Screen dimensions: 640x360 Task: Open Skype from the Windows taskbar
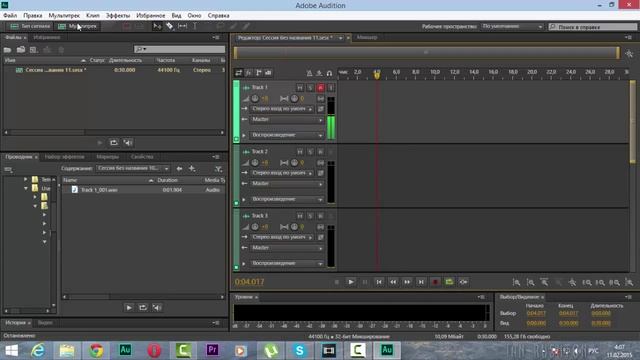(x=299, y=350)
